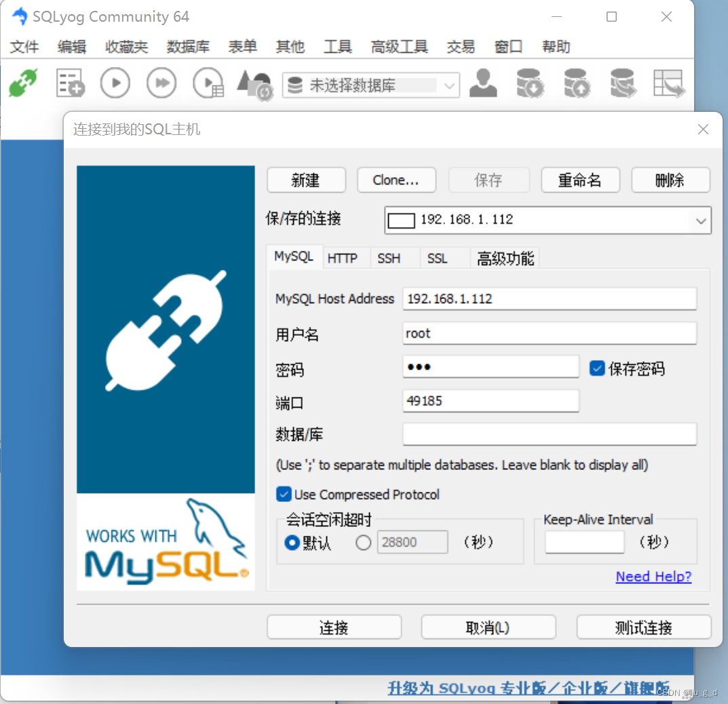Image resolution: width=728 pixels, height=704 pixels.
Task: Click the 密码 password field
Action: 491,367
